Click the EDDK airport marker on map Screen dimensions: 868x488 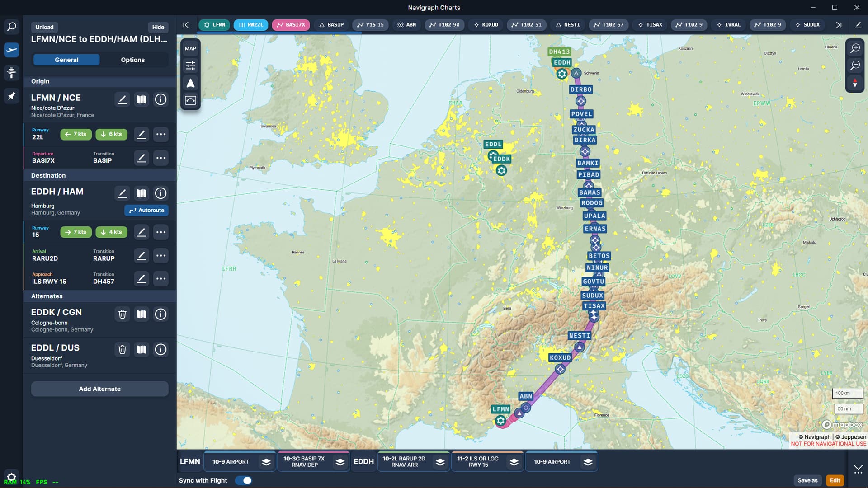[x=501, y=170]
